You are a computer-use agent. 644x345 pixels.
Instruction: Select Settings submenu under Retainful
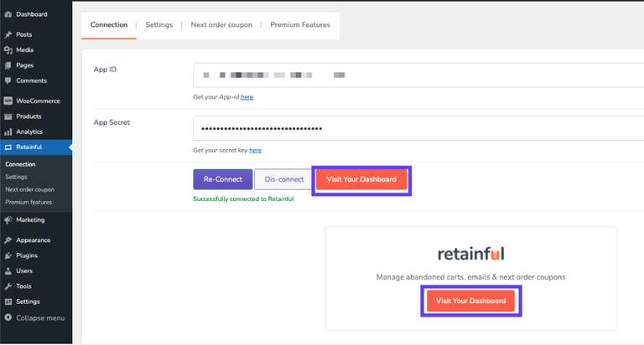tap(16, 177)
